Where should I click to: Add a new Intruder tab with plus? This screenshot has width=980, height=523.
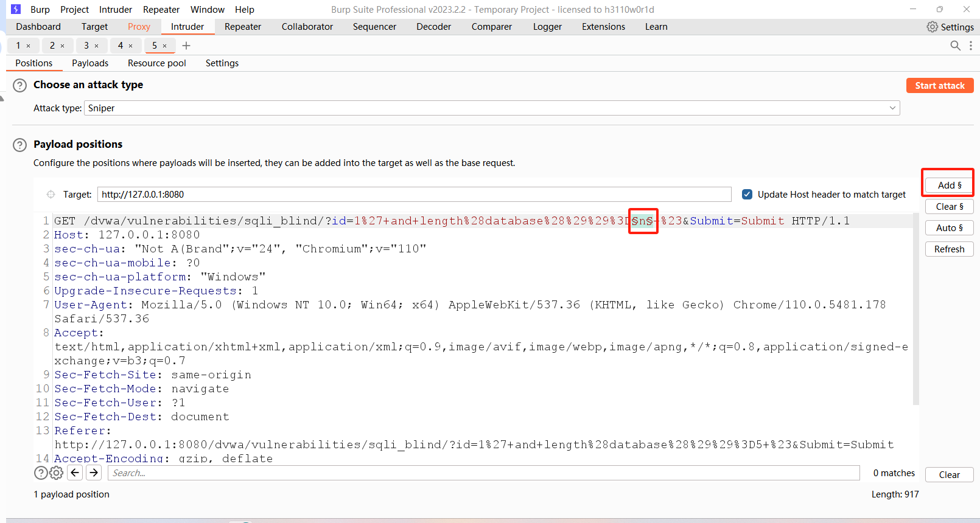186,46
